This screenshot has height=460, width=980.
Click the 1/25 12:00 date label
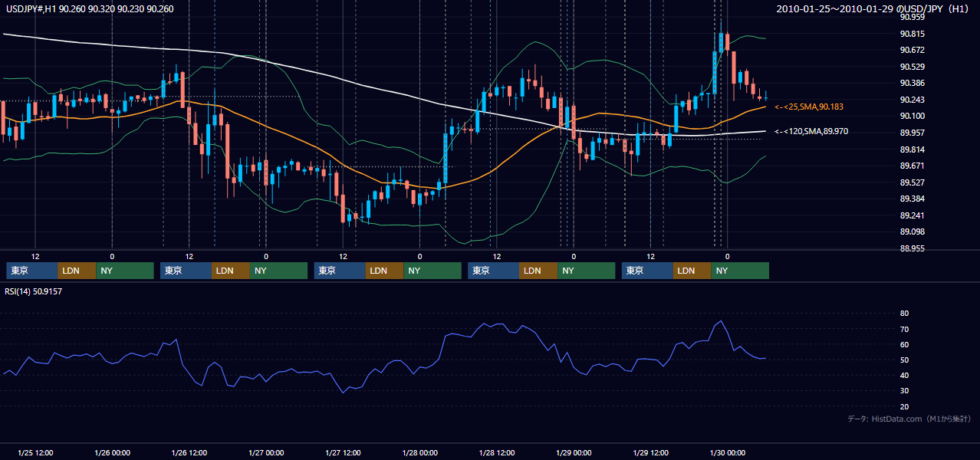point(35,452)
